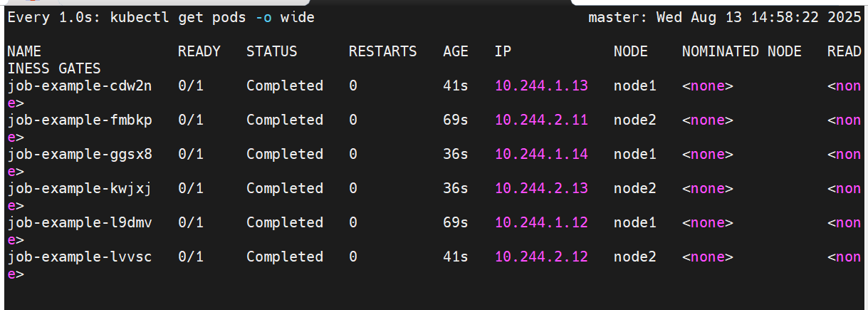Screen dimensions: 868x310
Task: Click node2 in job-example-kwjxj row
Action: coord(635,189)
